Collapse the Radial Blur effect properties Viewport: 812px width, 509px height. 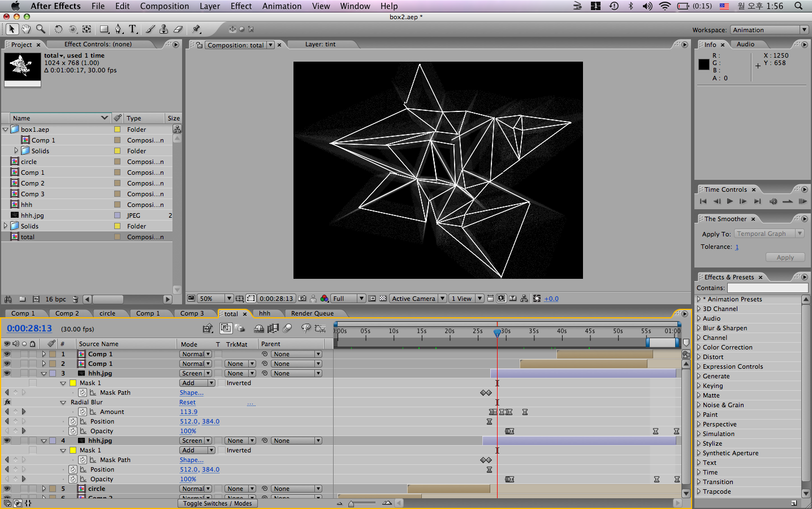(x=63, y=402)
